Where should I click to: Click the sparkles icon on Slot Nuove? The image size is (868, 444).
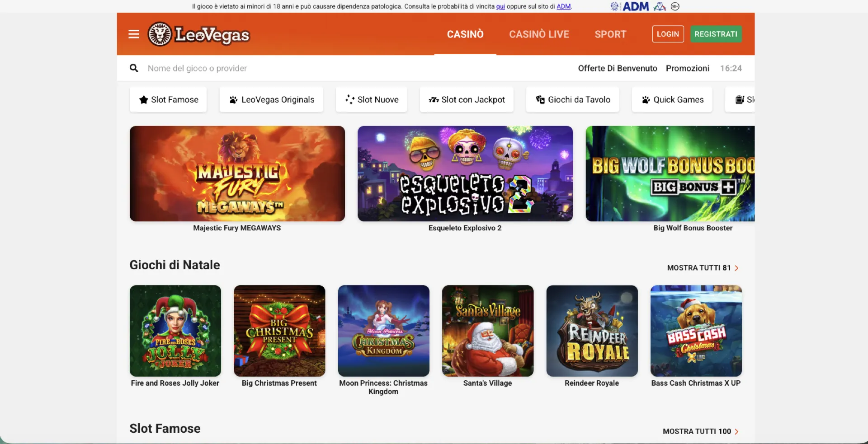[x=349, y=99]
